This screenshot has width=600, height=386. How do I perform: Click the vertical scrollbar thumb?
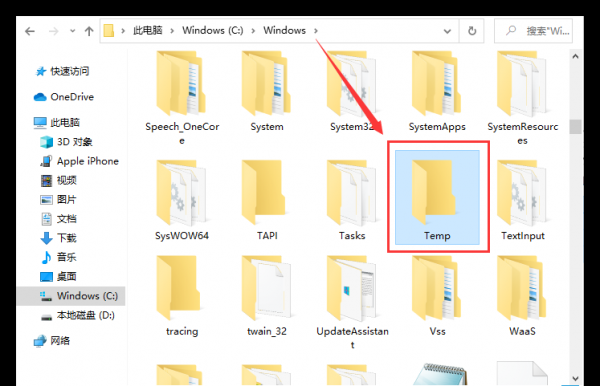[x=576, y=127]
